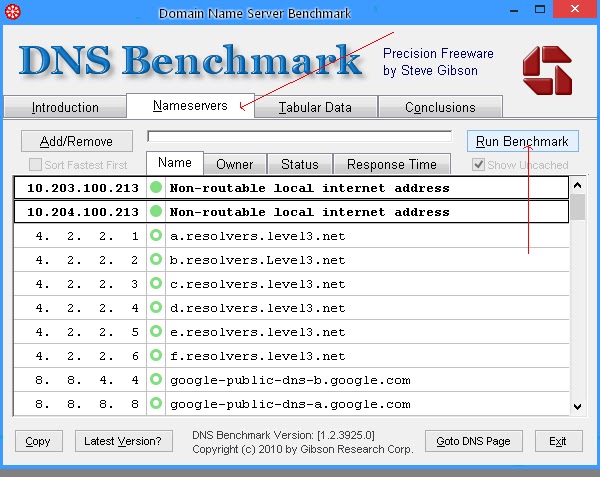Screen dimensions: 600x477
Task: Close the Domain Name Server Benchmark window
Action: pyautogui.click(x=575, y=9)
